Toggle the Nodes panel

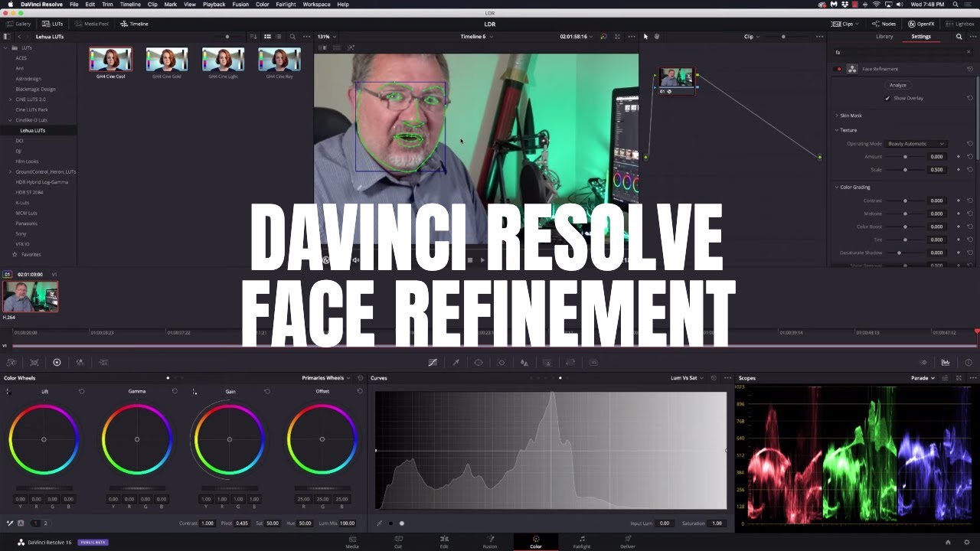[884, 24]
